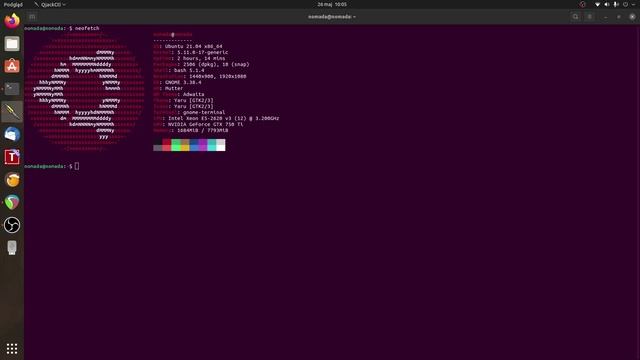This screenshot has width=640, height=360.
Task: Open the QjackCtl app menu in top bar
Action: pos(50,4)
